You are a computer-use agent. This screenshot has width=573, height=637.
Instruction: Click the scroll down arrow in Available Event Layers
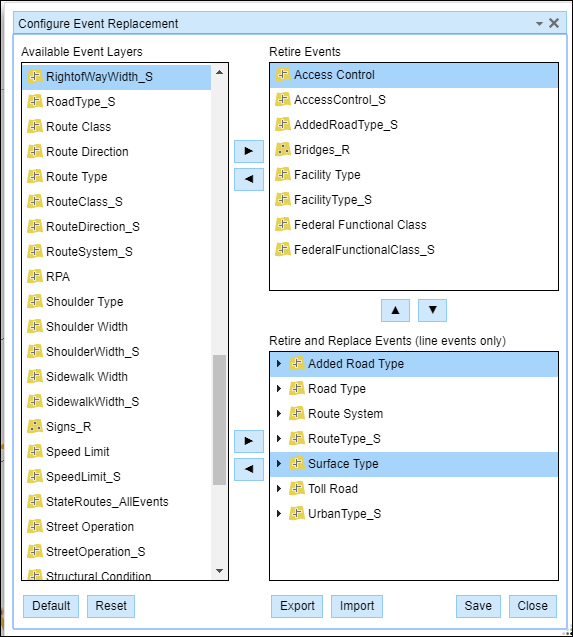[219, 571]
